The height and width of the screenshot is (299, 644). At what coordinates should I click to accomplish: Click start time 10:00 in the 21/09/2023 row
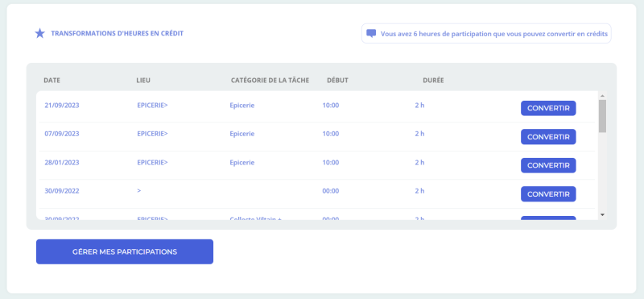pos(331,106)
